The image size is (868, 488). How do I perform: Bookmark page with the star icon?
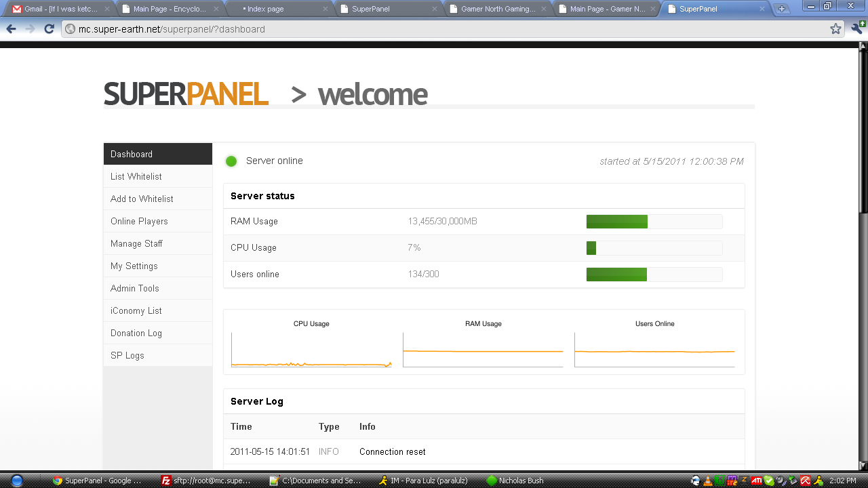(x=835, y=29)
